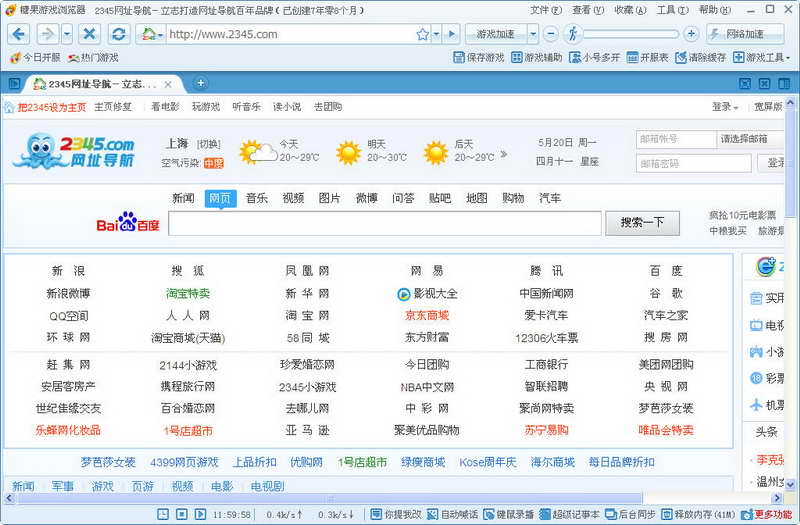Click the vertical scrollbar down arrow
The image size is (800, 525).
click(790, 485)
